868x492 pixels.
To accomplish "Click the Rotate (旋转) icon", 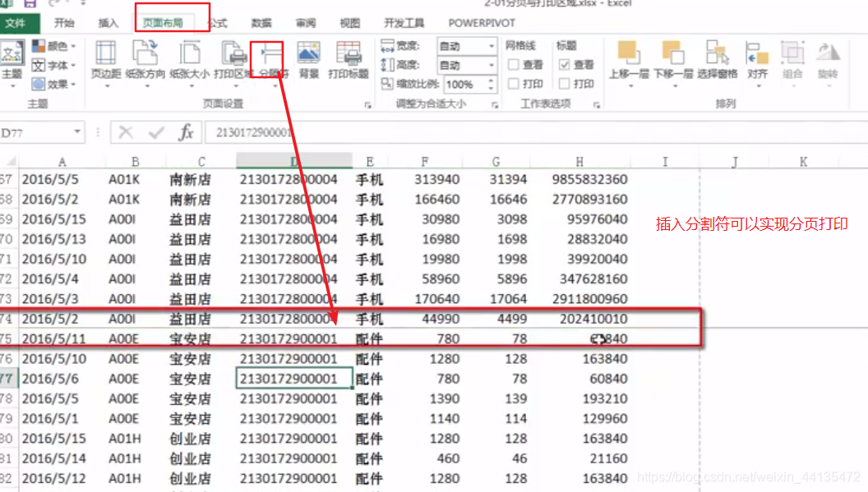I will pyautogui.click(x=829, y=53).
